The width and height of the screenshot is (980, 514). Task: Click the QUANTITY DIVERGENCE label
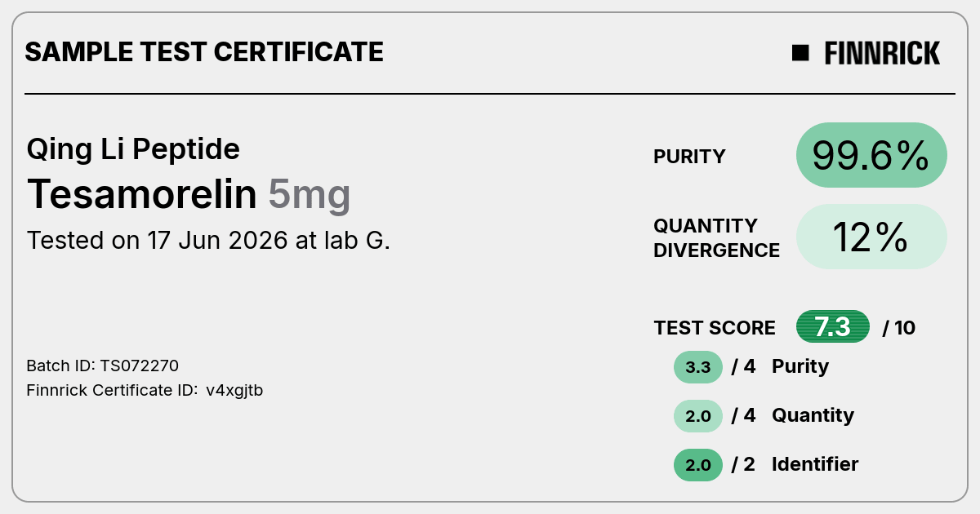click(716, 237)
